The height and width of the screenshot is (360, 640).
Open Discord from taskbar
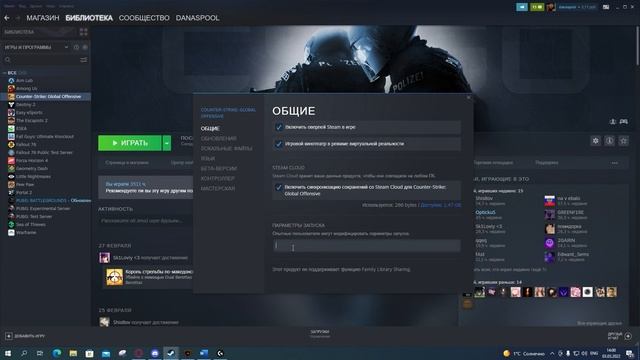point(155,353)
